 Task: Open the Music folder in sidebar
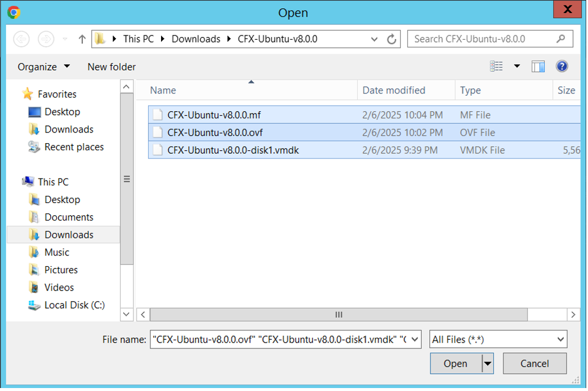coord(57,253)
